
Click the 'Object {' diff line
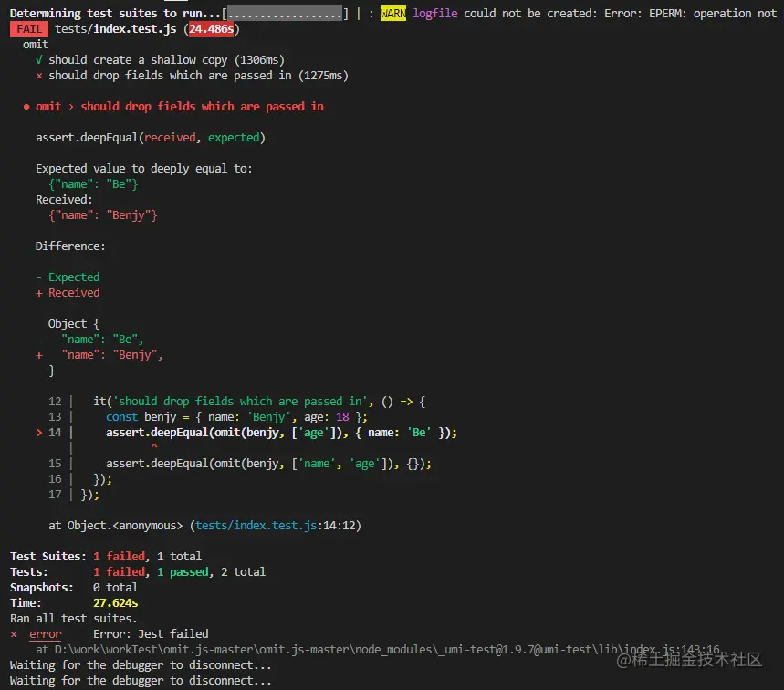tap(74, 323)
